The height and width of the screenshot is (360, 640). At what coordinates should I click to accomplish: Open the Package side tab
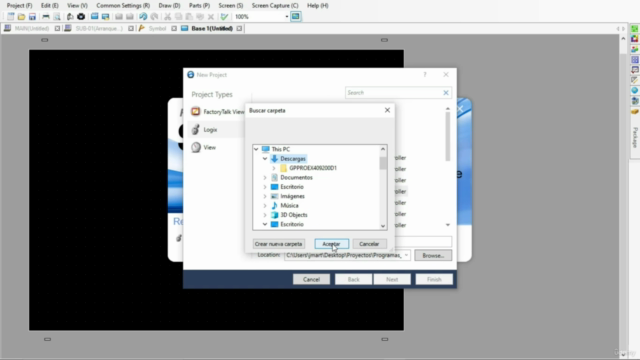click(x=635, y=138)
